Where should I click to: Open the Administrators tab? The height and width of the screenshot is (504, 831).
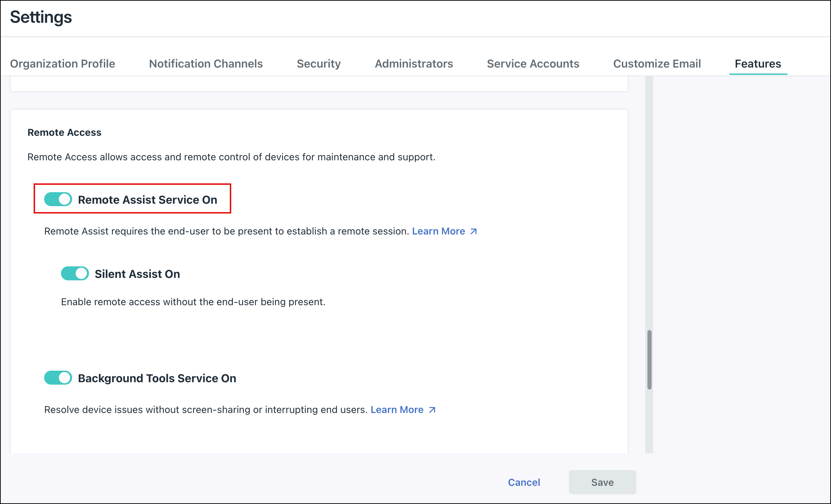[414, 64]
